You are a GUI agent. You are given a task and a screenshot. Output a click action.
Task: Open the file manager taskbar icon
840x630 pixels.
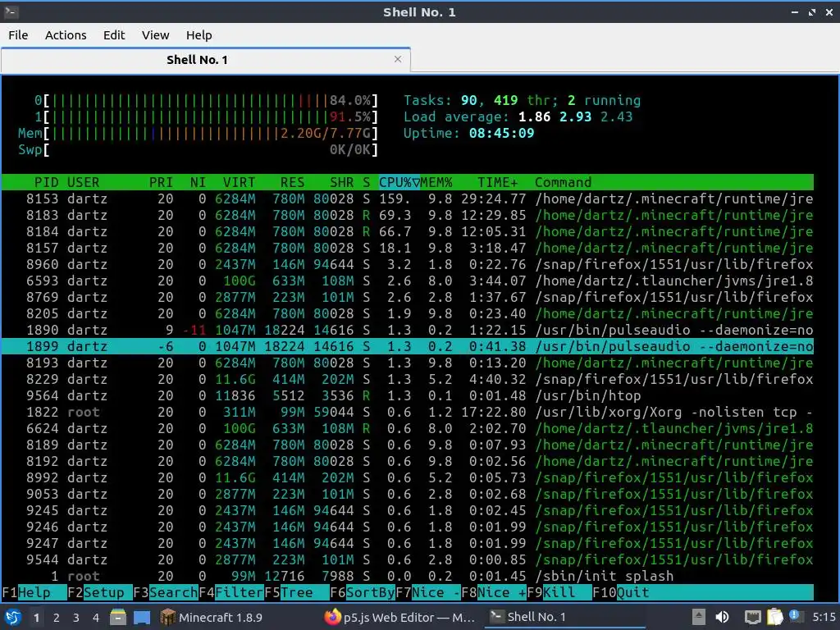click(118, 617)
